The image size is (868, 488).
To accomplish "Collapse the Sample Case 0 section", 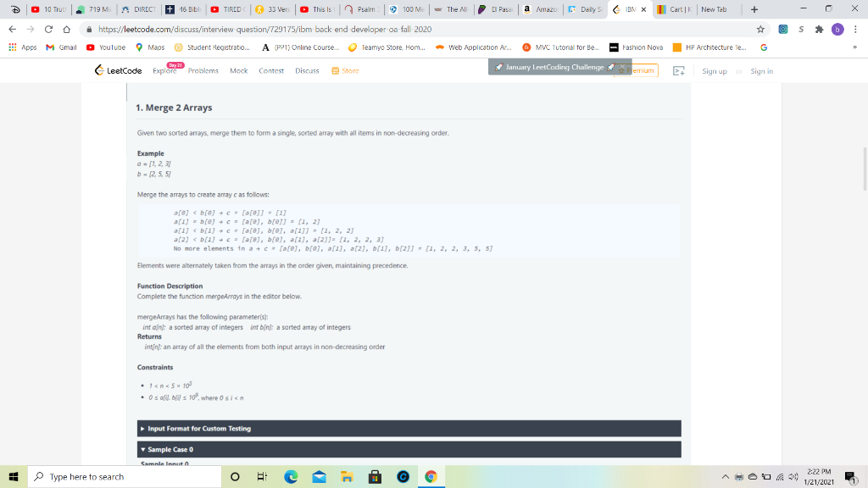I will 409,449.
